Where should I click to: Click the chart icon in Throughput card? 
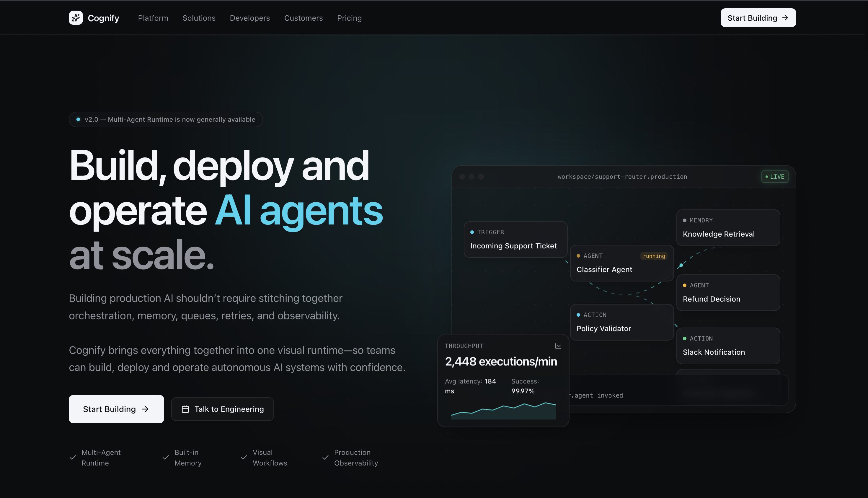[558, 346]
